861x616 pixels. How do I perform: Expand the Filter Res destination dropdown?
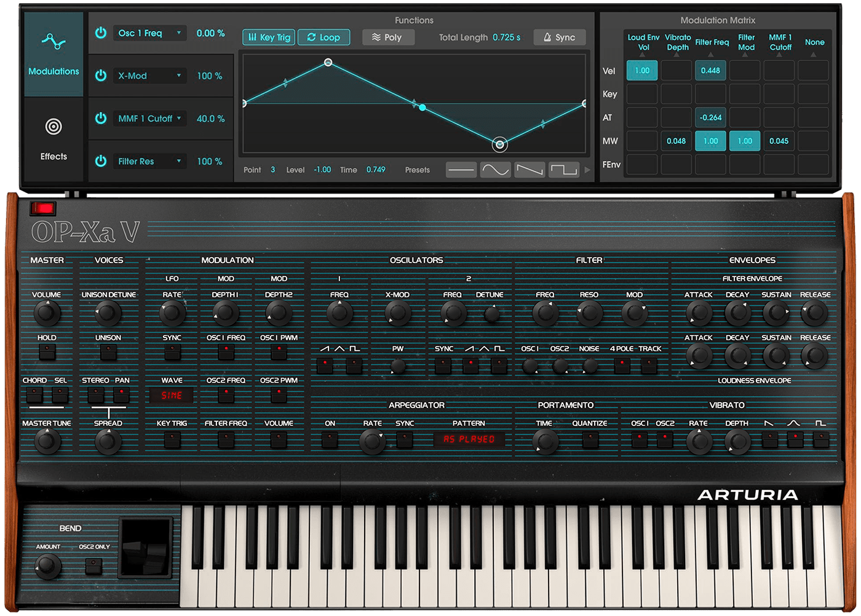point(149,161)
